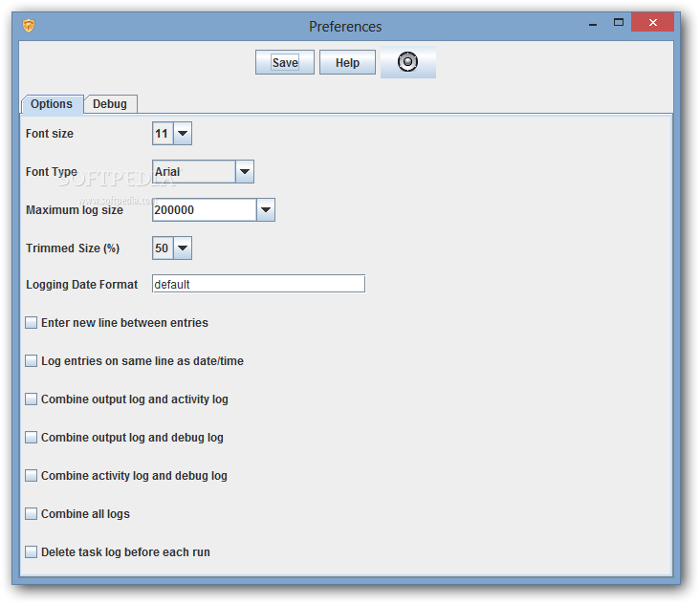
Task: Toggle Combine output log and debug log
Action: (x=32, y=438)
